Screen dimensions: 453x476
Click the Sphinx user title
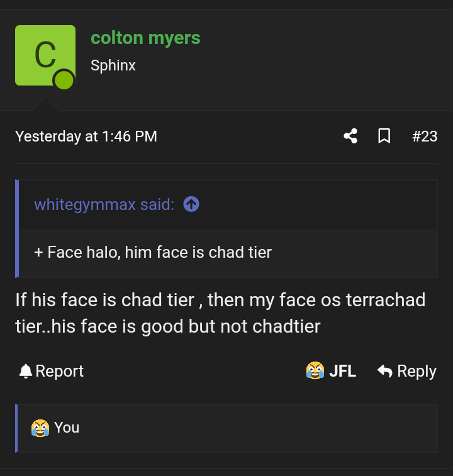[x=113, y=65]
